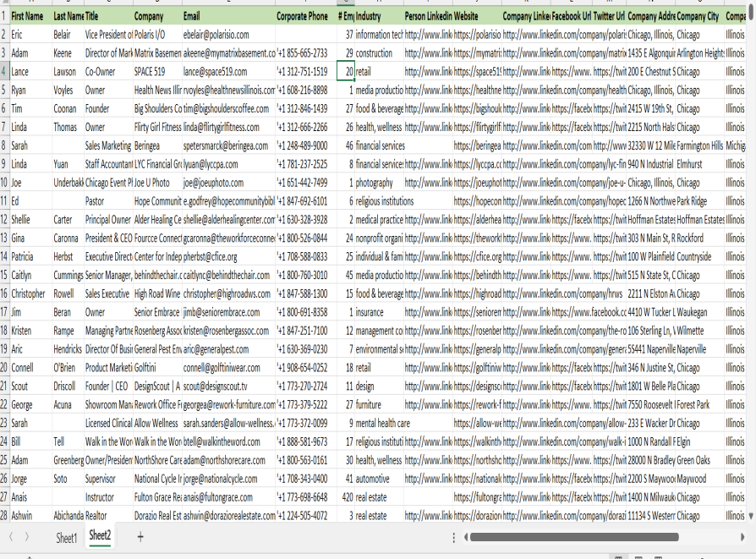Select the Title header cell
Image resolution: width=756 pixels, height=559 pixels.
tap(108, 16)
